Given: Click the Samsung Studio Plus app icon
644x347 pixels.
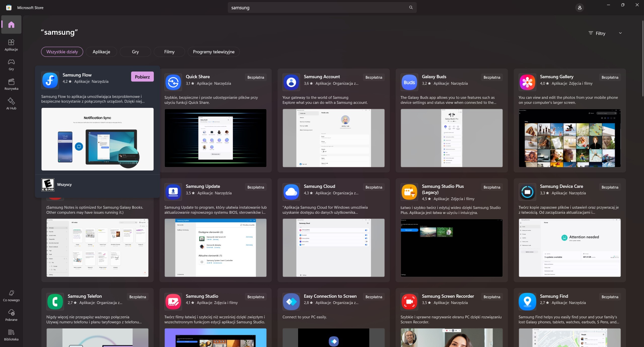Looking at the screenshot, I should tap(409, 192).
